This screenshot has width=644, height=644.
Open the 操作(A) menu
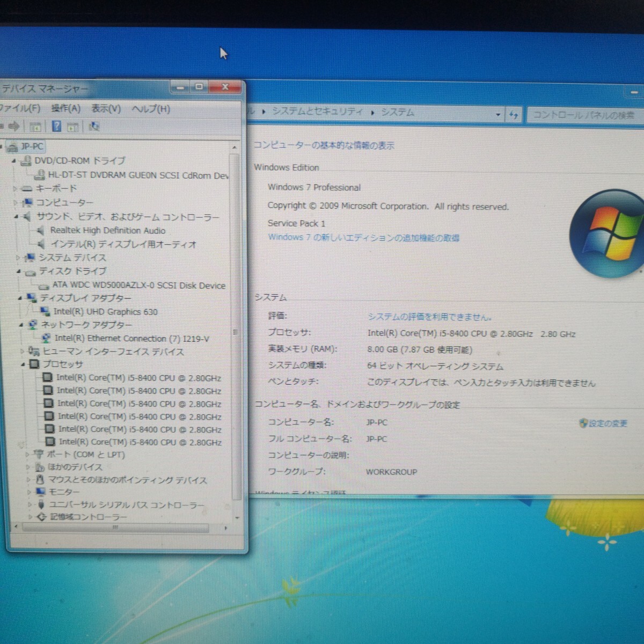66,109
